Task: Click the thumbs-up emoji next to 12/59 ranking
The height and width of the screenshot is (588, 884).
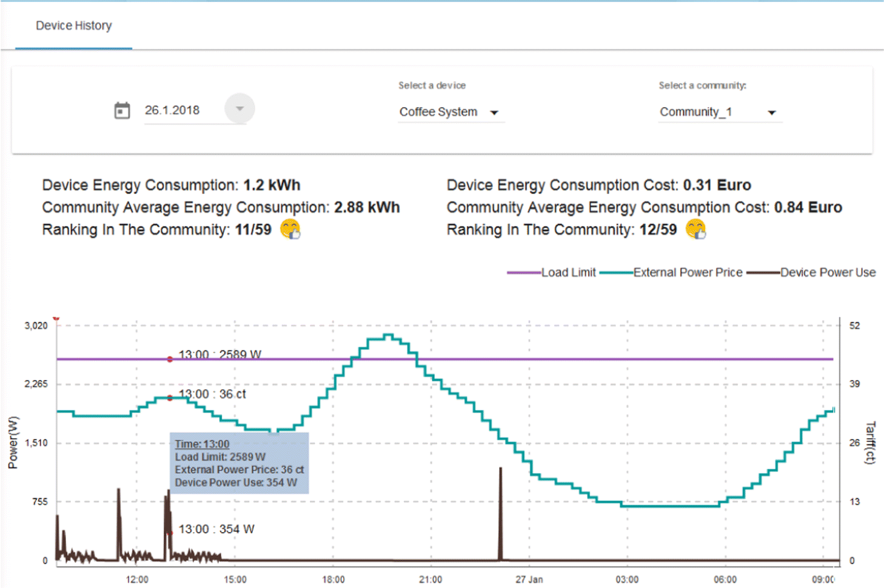Action: point(695,229)
